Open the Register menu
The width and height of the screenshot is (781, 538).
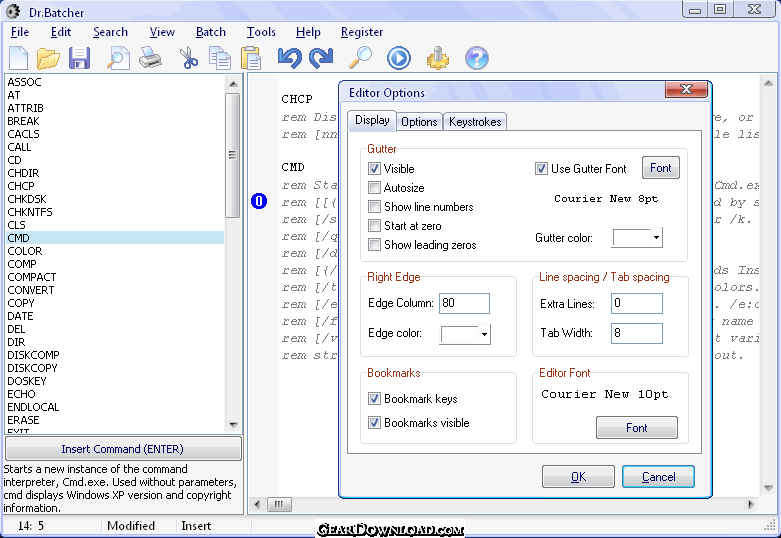pos(362,32)
